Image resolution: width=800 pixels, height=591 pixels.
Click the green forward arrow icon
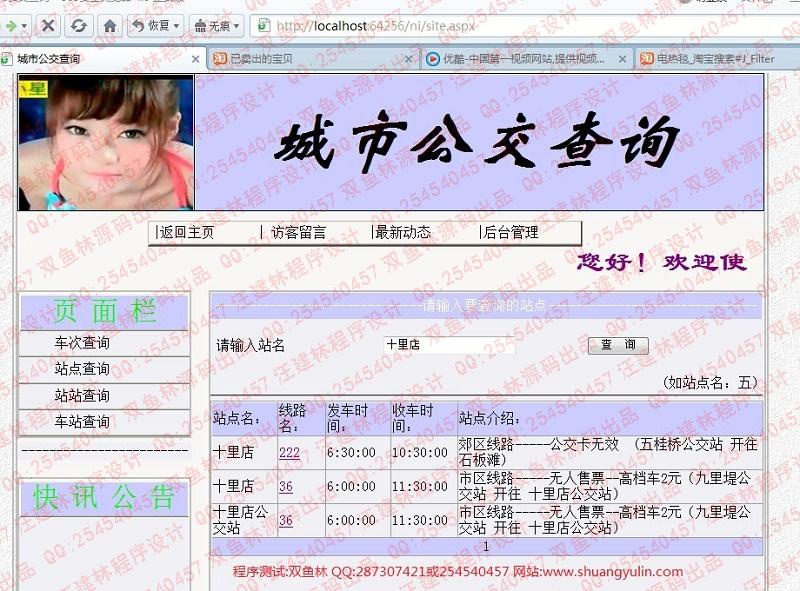[10, 26]
